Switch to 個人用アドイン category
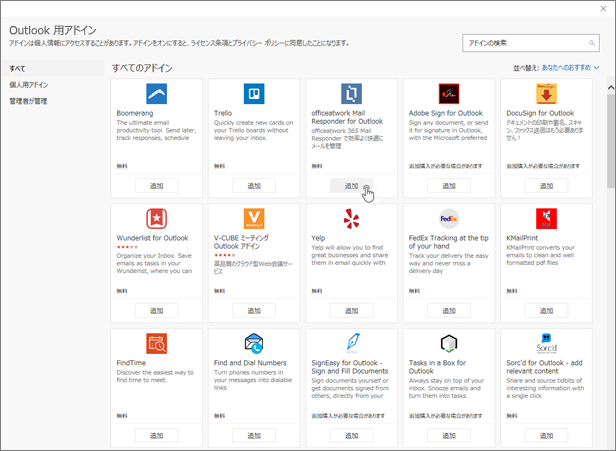Screen dimensions: 616x451 29,85
